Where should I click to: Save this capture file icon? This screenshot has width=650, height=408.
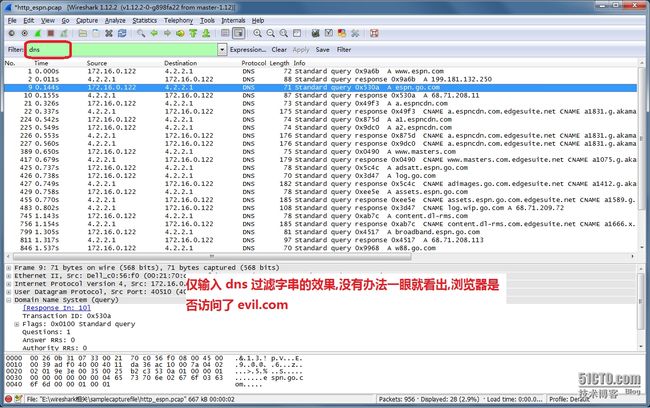pyautogui.click(x=96, y=33)
